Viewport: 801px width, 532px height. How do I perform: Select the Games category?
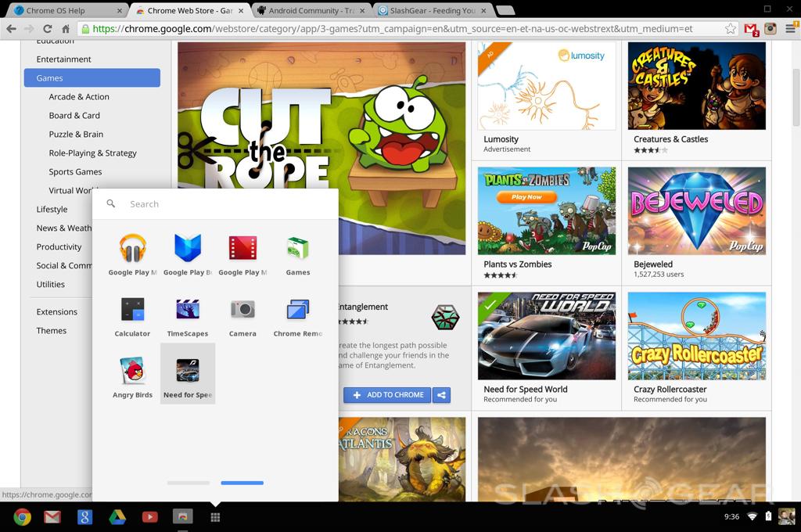pyautogui.click(x=92, y=77)
